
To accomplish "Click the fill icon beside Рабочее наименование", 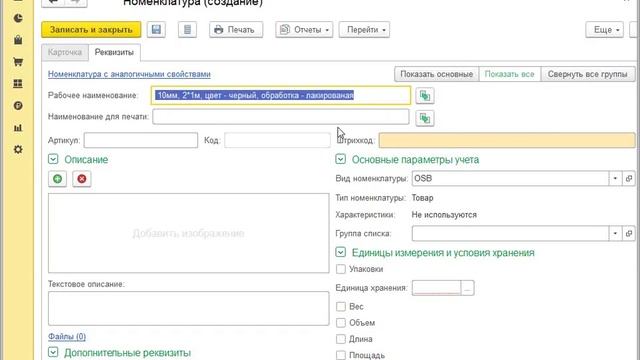I will pos(425,96).
